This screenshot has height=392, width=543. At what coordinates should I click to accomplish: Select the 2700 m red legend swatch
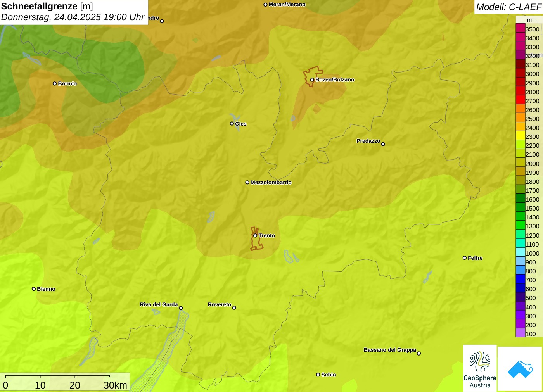(521, 100)
